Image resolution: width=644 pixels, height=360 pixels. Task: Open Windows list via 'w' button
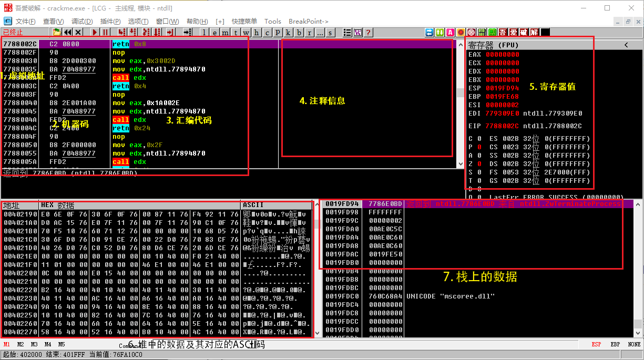pyautogui.click(x=246, y=33)
